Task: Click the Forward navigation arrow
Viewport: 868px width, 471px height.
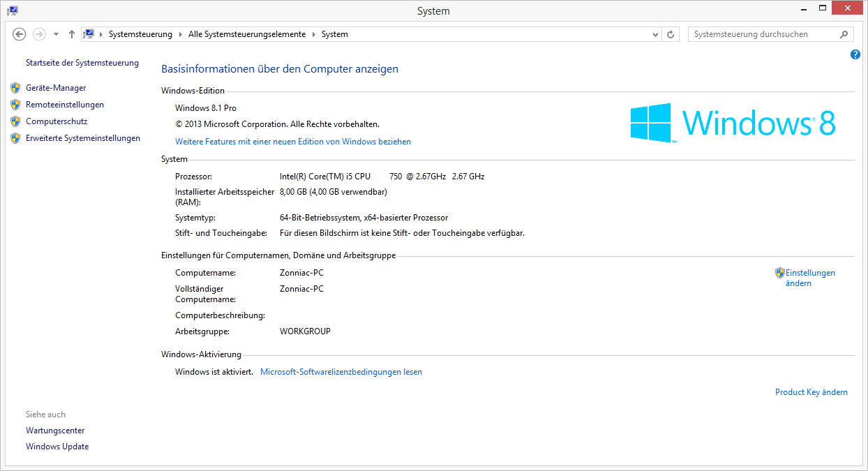Action: (39, 34)
